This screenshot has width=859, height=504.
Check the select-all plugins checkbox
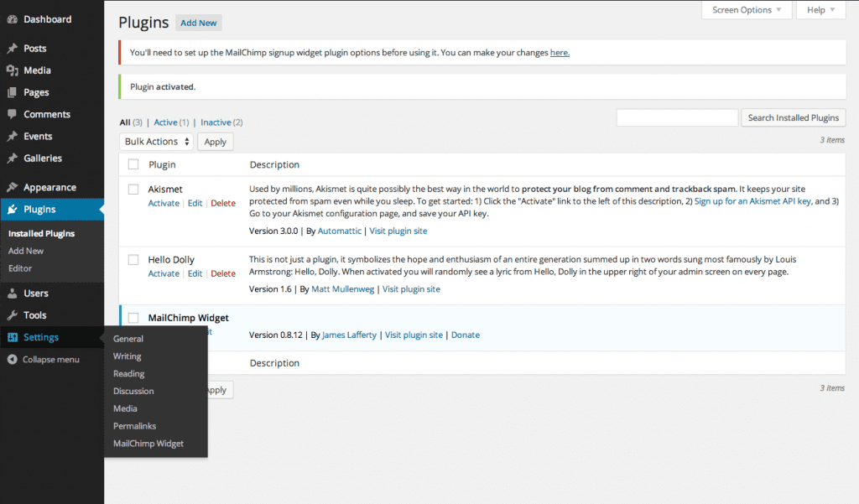(x=132, y=164)
